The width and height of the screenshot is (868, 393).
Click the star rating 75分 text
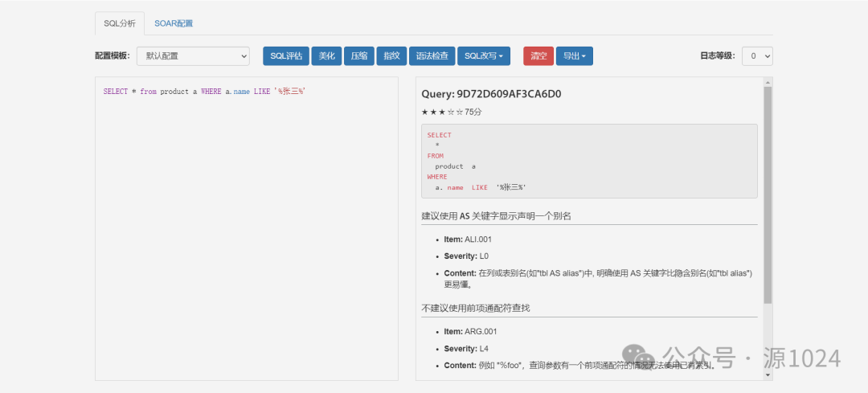(452, 112)
